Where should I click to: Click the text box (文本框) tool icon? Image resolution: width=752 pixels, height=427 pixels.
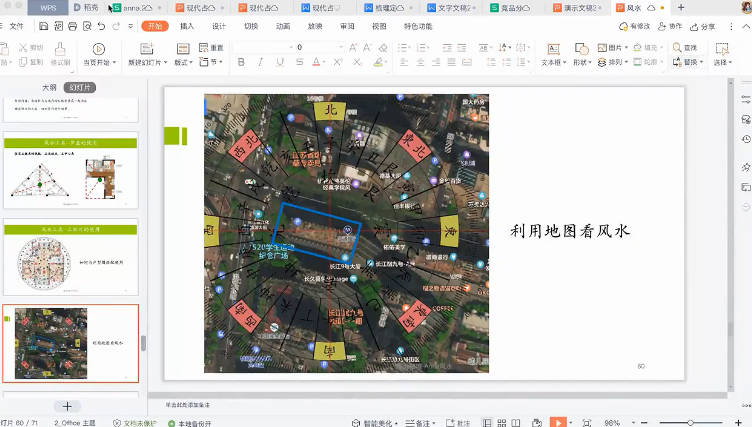coord(552,48)
